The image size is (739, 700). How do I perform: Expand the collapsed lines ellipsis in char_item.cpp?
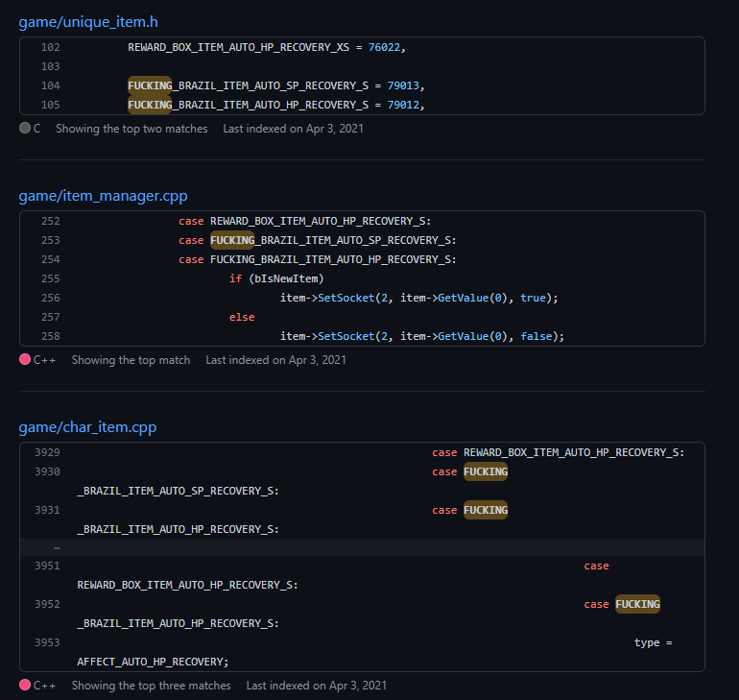click(57, 547)
